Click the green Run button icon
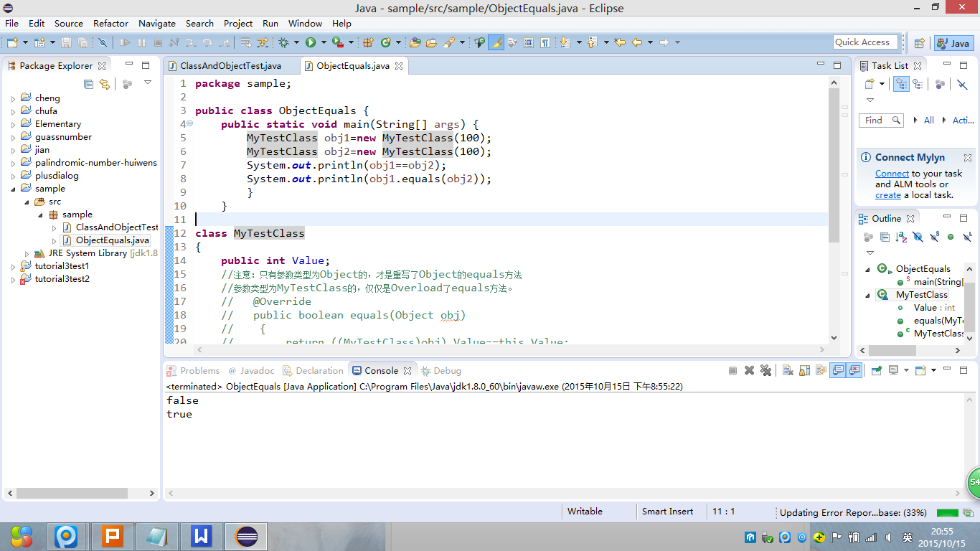This screenshot has width=980, height=551. tap(311, 43)
